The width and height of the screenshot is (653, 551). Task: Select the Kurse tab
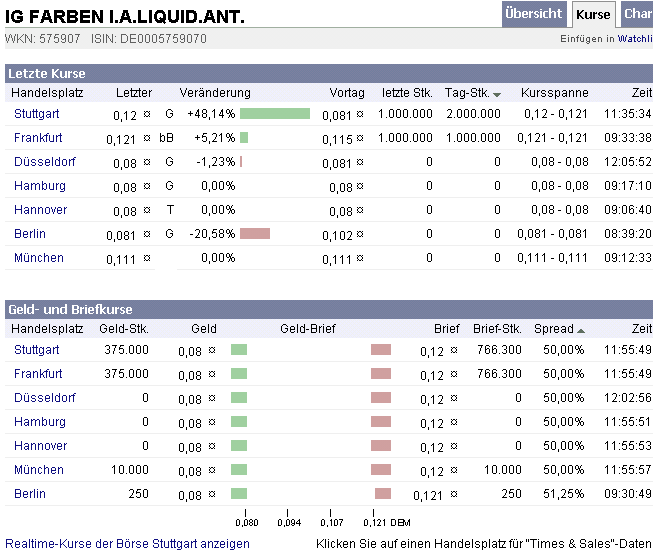point(593,15)
